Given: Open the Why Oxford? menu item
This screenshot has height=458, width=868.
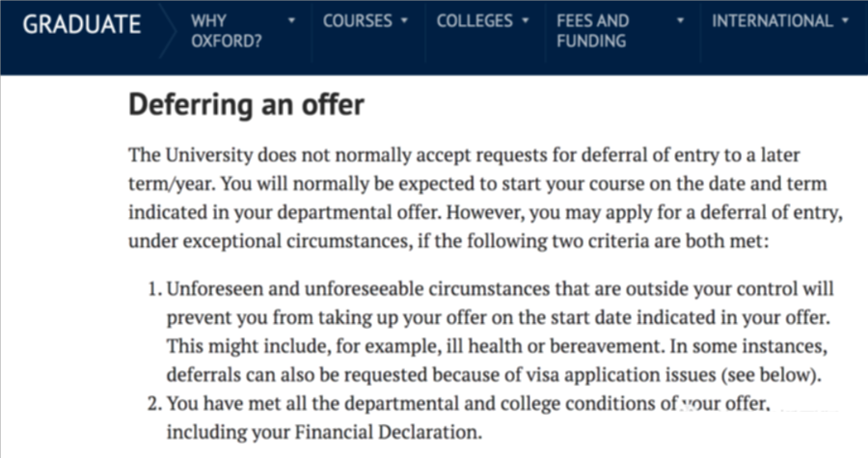Looking at the screenshot, I should pyautogui.click(x=227, y=31).
